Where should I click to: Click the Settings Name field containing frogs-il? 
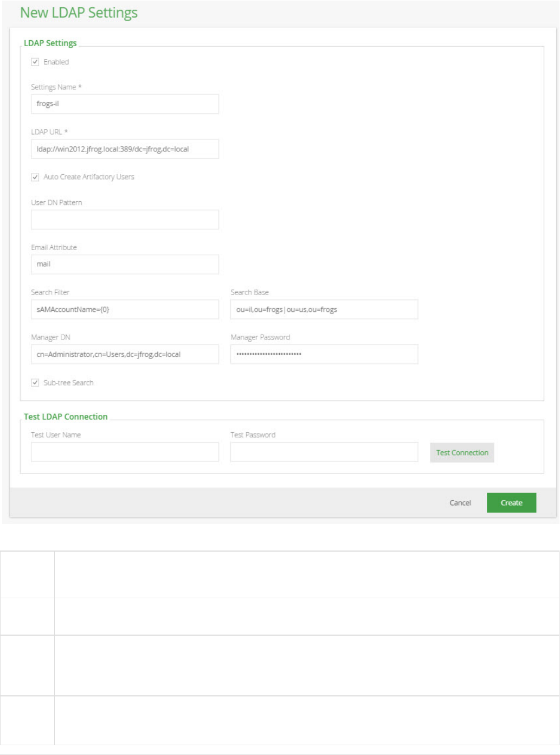pyautogui.click(x=125, y=104)
